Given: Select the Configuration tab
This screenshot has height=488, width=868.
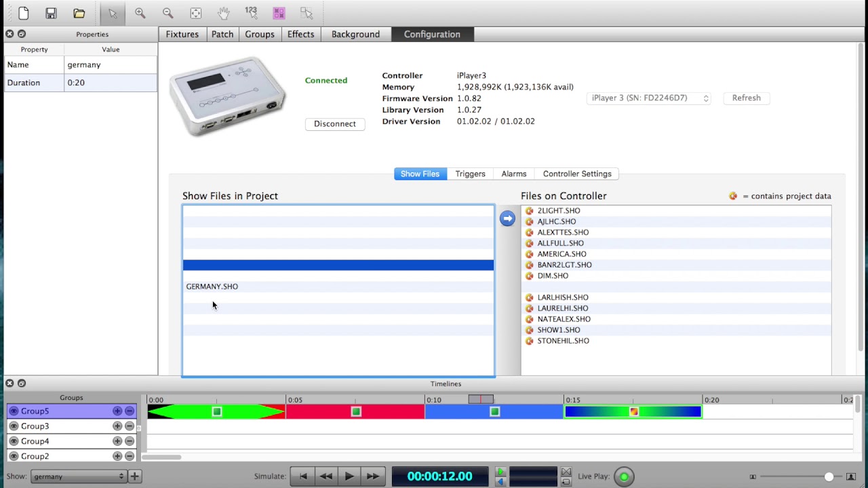Looking at the screenshot, I should click(x=432, y=35).
